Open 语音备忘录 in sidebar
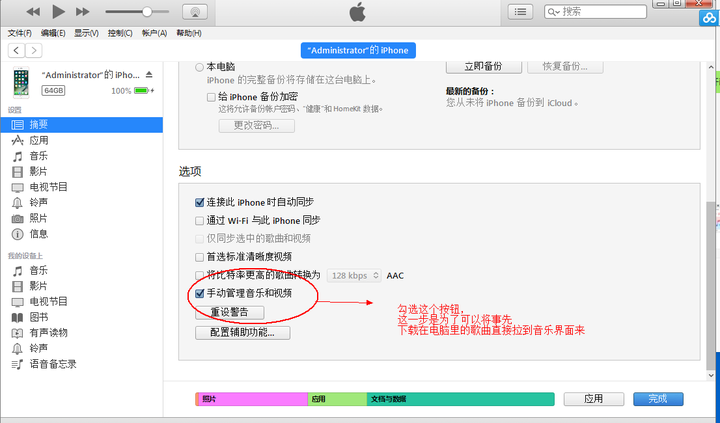 [x=82, y=364]
